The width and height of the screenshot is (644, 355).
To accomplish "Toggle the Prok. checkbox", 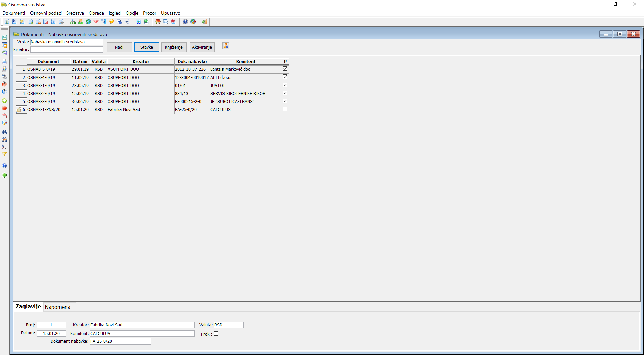I will (x=216, y=334).
